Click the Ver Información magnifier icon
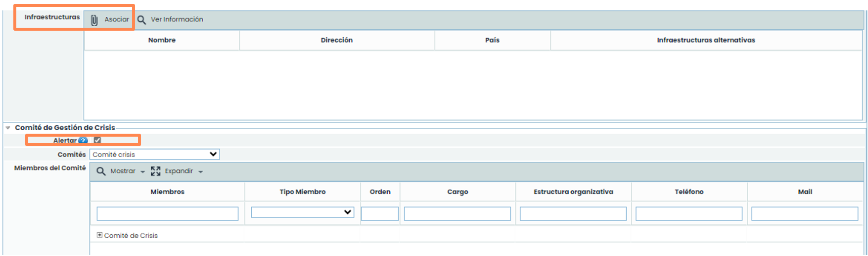The image size is (868, 256). (x=141, y=20)
